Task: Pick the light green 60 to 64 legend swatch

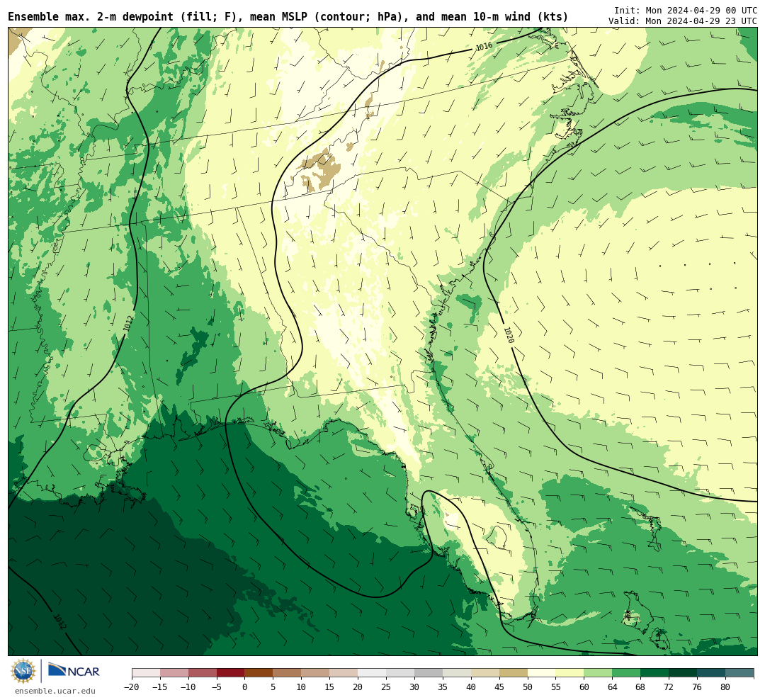Action: click(x=599, y=672)
